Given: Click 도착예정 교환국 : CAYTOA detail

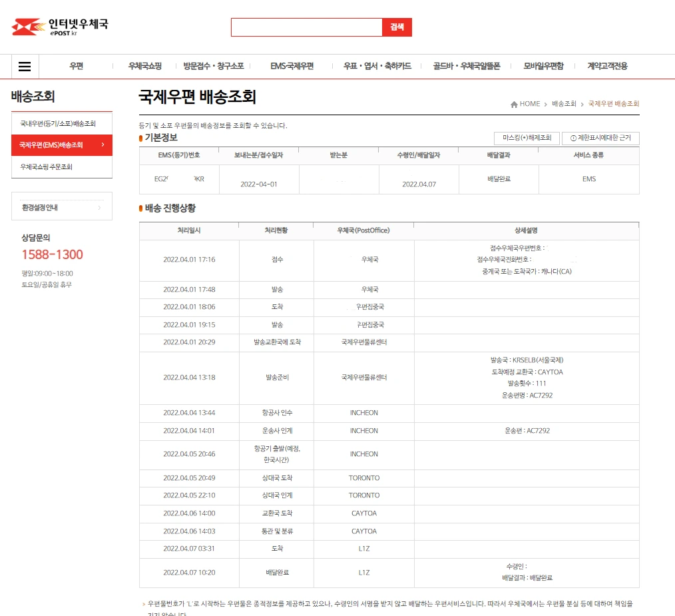Looking at the screenshot, I should pos(527,372).
